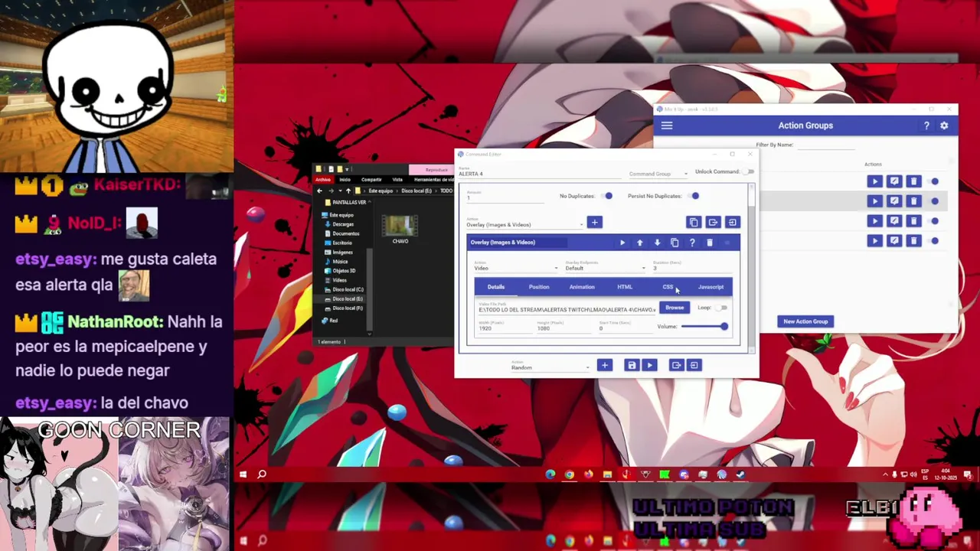Switch to the Animation tab
The width and height of the screenshot is (980, 551).
(582, 287)
